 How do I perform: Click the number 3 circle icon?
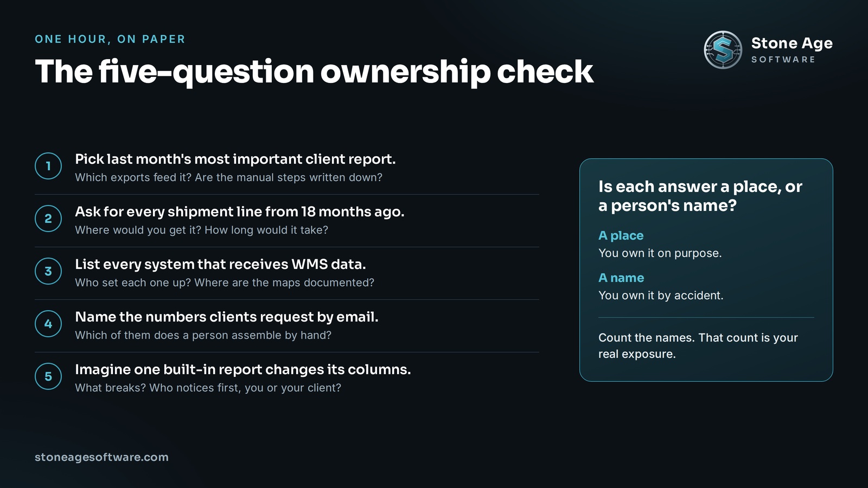tap(48, 271)
